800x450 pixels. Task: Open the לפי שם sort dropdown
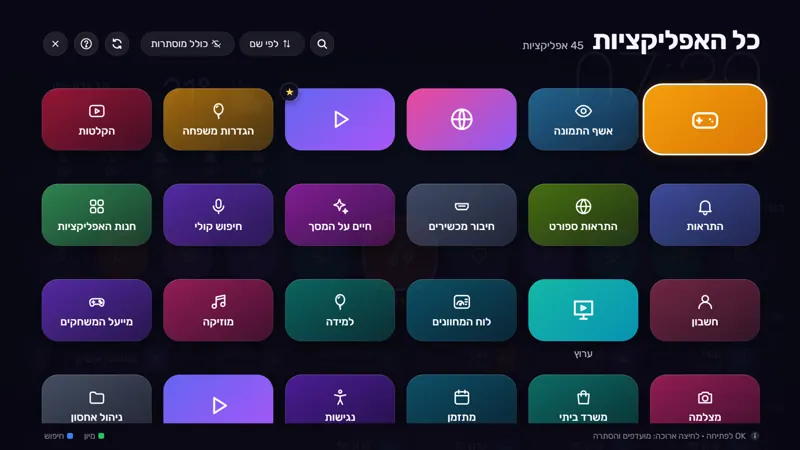click(271, 44)
